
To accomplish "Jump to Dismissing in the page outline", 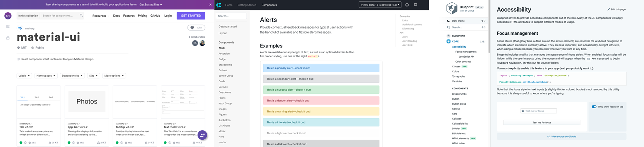I will [x=408, y=28].
